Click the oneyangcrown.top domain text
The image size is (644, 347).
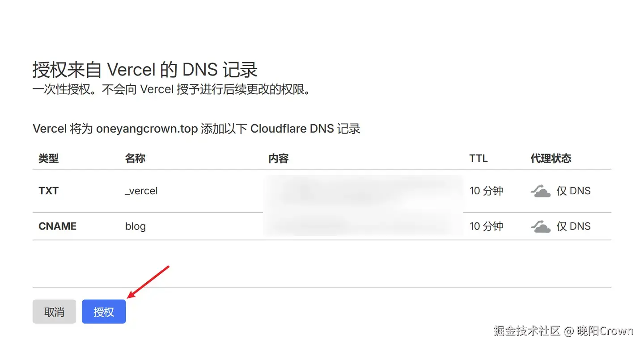tap(147, 129)
